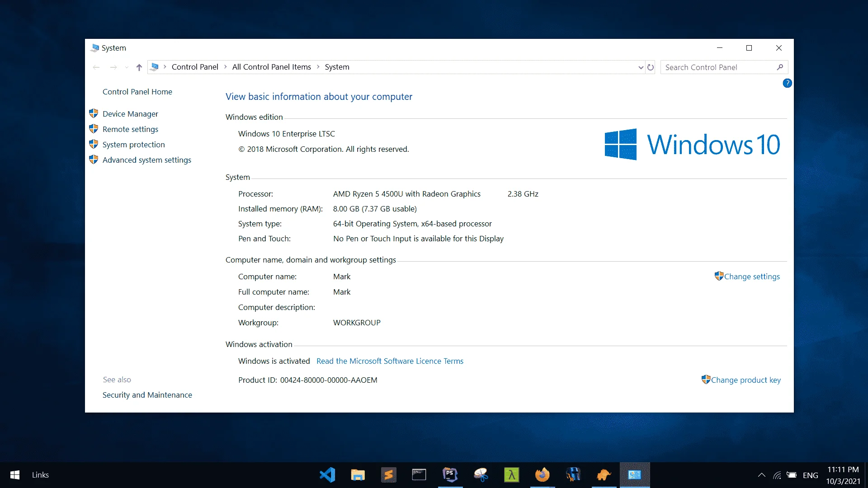The image size is (868, 488).
Task: Open the orange elephant taskbar app
Action: tap(604, 475)
